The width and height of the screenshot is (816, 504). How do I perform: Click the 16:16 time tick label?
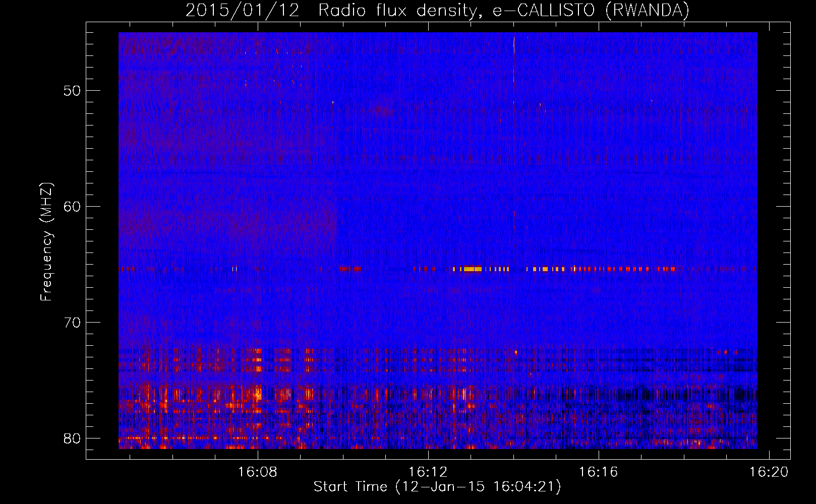coord(598,472)
